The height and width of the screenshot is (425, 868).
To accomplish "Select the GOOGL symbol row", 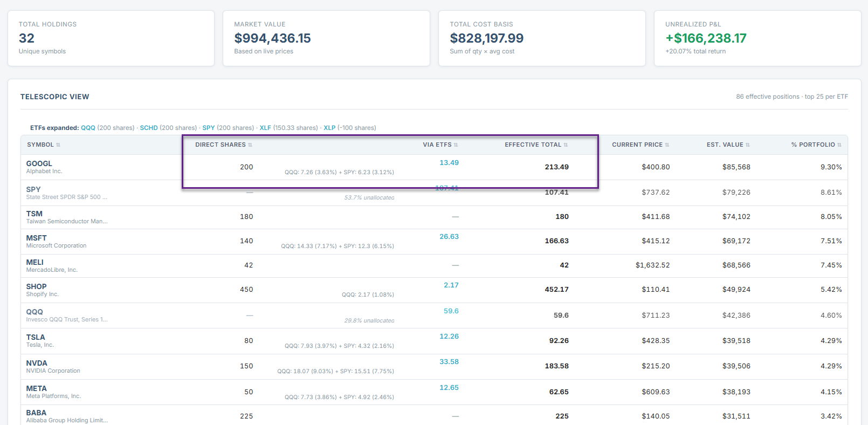I will (434, 167).
